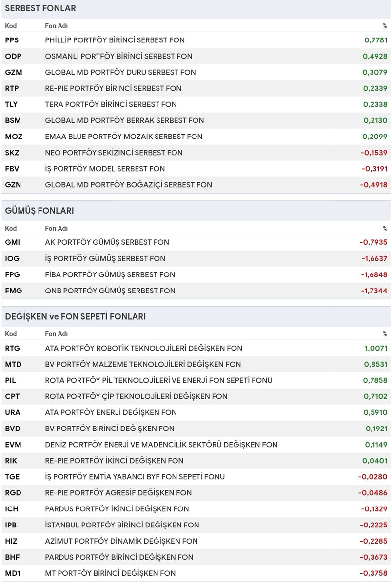Open NEO PORTFÖY SEKİZİNCİ SERBEST FON
Screen dimensions: 392x585
click(114, 153)
